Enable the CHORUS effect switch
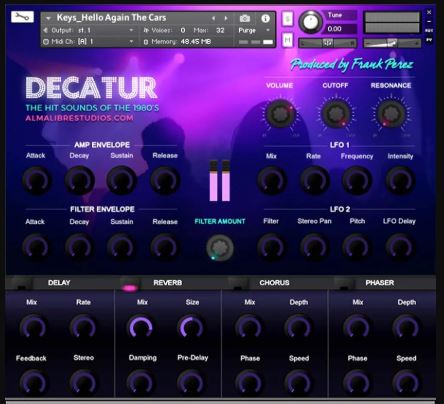This screenshot has width=444, height=404. coord(239,284)
